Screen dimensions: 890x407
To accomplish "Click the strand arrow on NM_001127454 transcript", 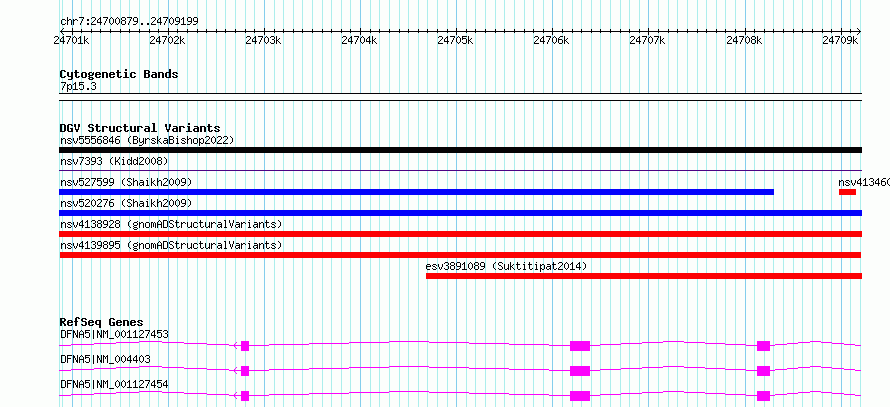I will pyautogui.click(x=236, y=395).
